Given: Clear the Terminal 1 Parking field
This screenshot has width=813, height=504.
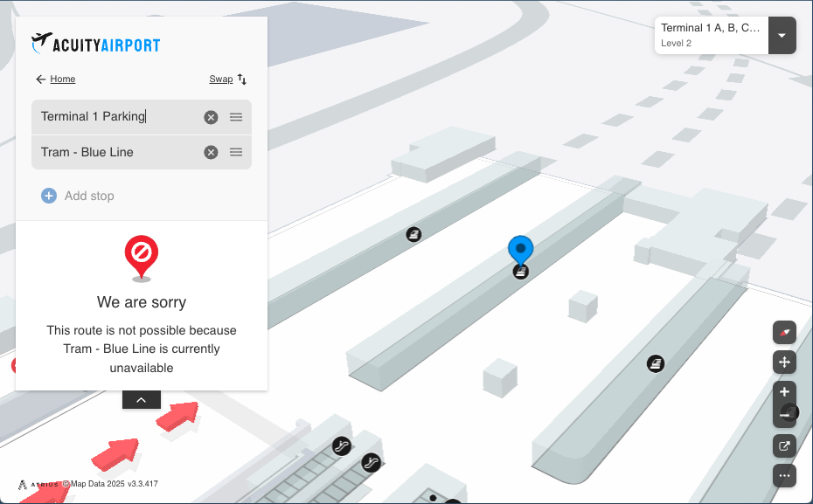Looking at the screenshot, I should pos(211,117).
